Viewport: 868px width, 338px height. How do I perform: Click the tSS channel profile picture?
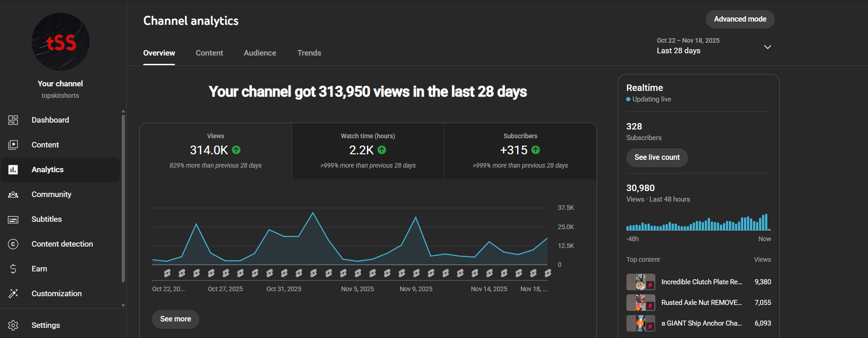pos(61,42)
